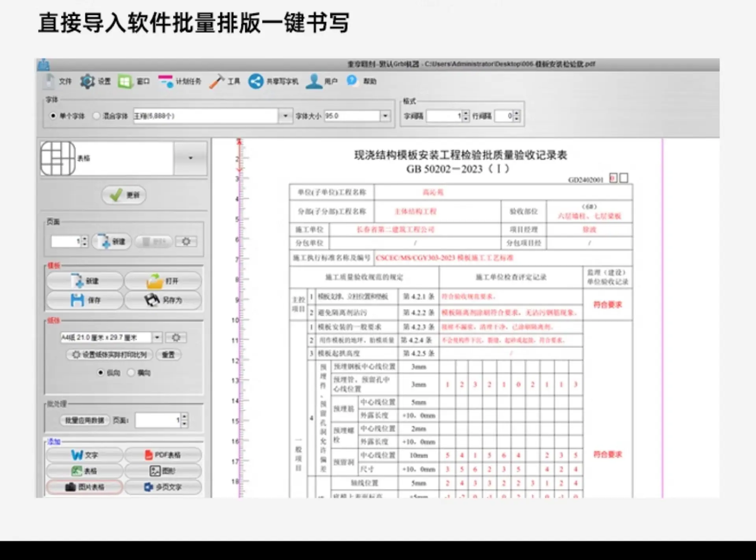Decrease 行间隔 with the down arrow
This screenshot has width=756, height=560.
(x=517, y=119)
